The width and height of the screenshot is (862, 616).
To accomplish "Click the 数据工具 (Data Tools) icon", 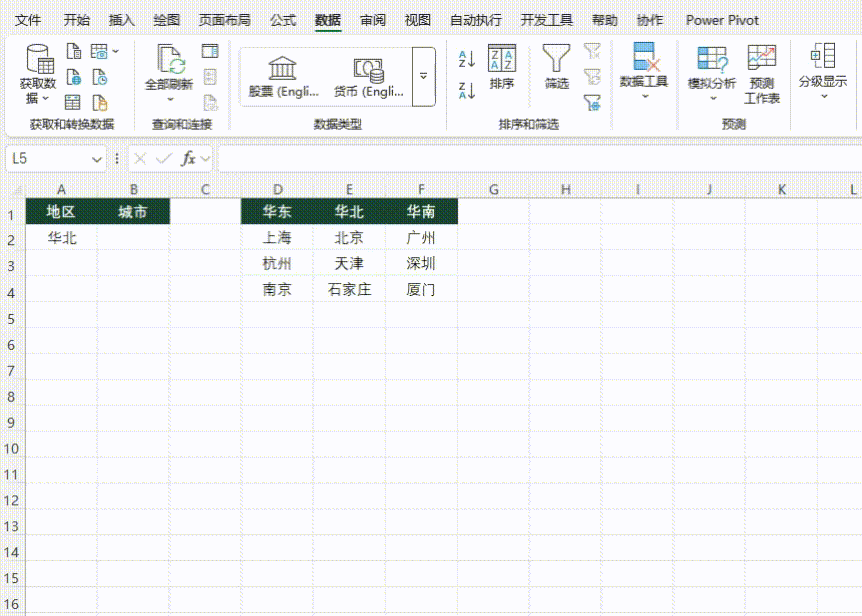I will [x=645, y=57].
